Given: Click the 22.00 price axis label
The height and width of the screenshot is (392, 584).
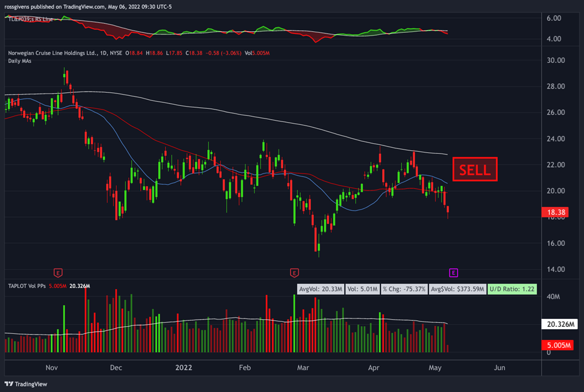Looking at the screenshot, I should [x=556, y=165].
